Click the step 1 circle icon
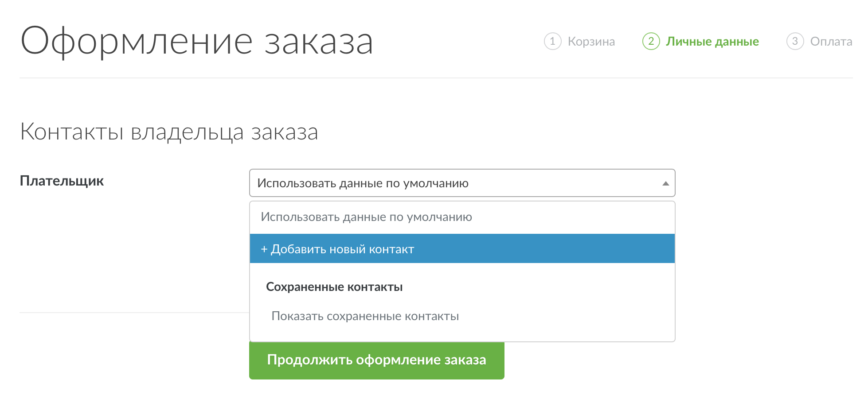868x418 pixels. tap(553, 41)
